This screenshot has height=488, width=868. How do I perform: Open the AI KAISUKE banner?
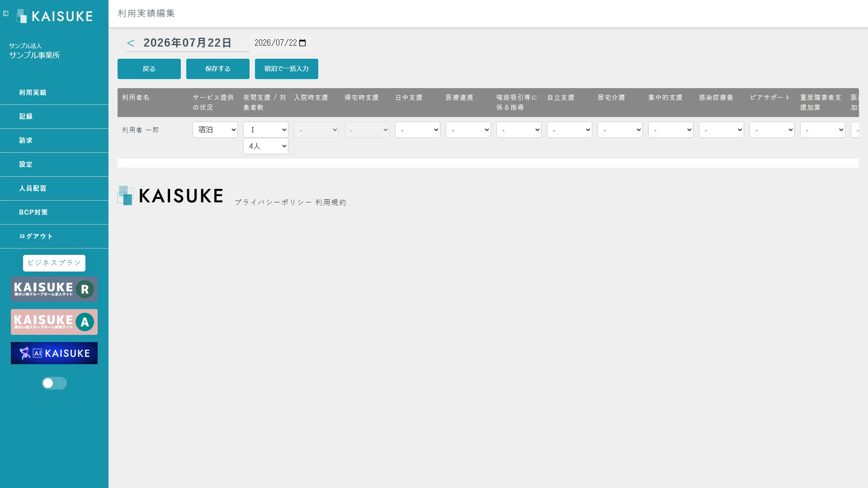[54, 353]
